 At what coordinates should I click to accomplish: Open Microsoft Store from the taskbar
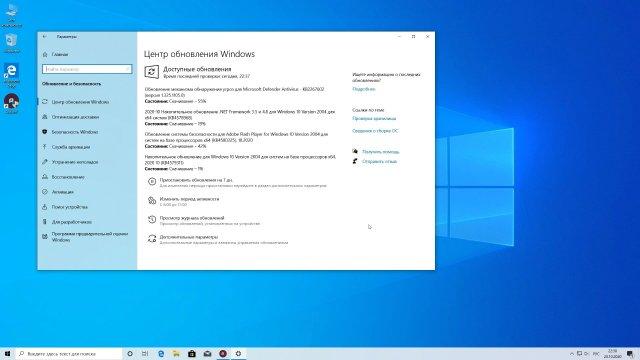point(192,353)
